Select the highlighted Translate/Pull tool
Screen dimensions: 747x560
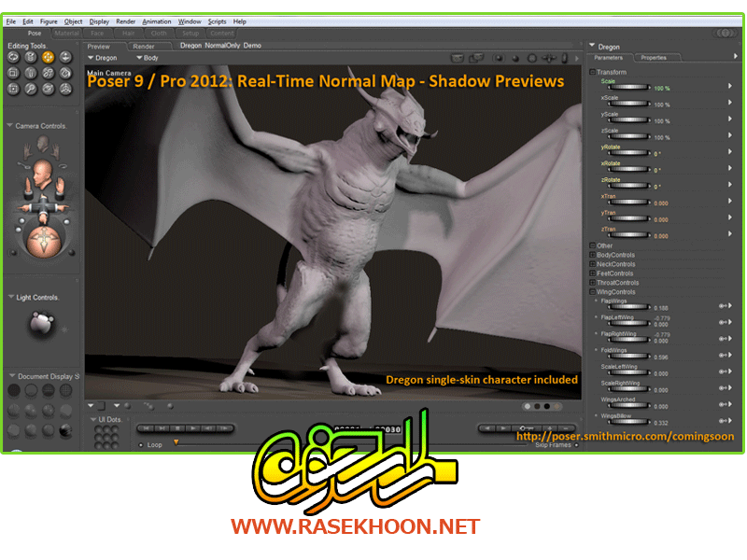(48, 57)
